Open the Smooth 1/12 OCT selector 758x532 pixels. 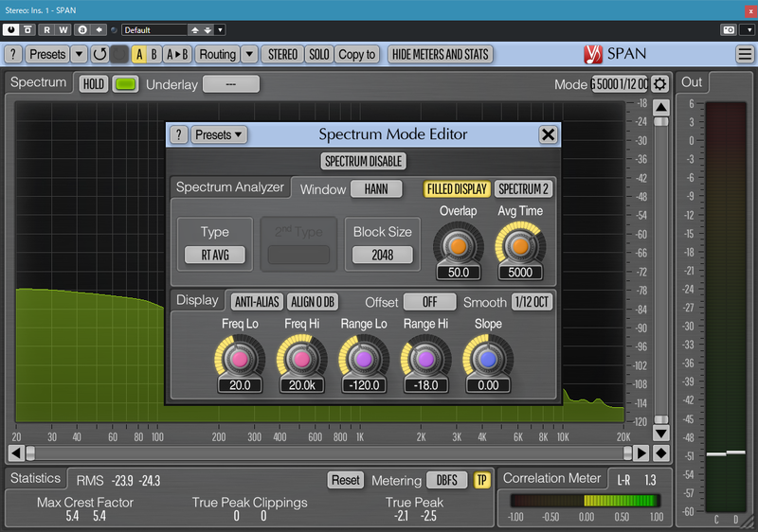click(x=532, y=302)
